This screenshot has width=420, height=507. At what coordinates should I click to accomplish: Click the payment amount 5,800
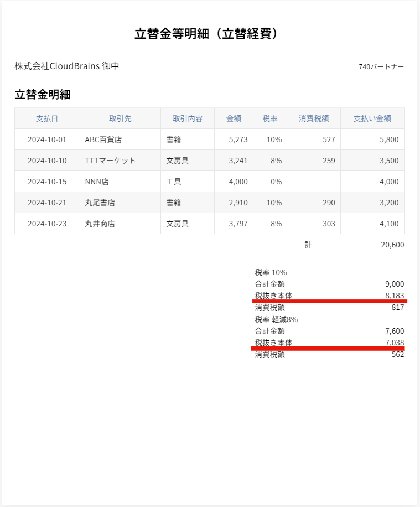point(389,139)
